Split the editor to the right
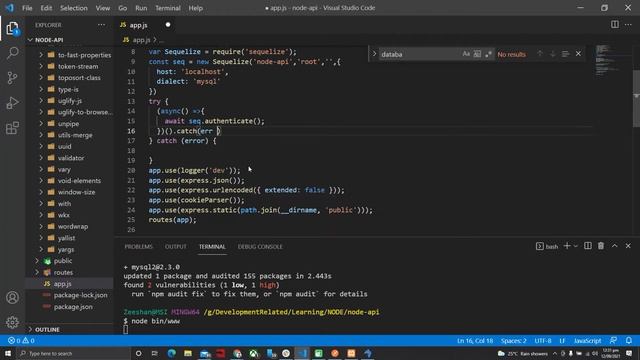This screenshot has width=640, height=360. click(614, 24)
